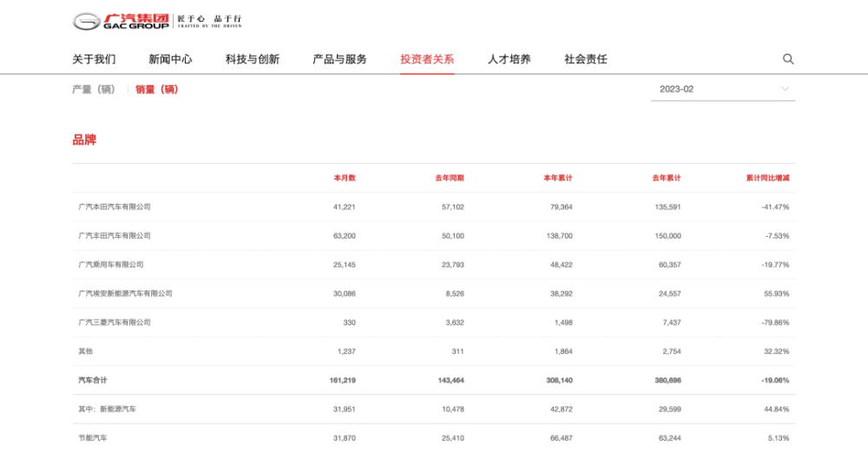Open 产品与服务 navigation item
Screen dimensions: 868x452
point(340,59)
